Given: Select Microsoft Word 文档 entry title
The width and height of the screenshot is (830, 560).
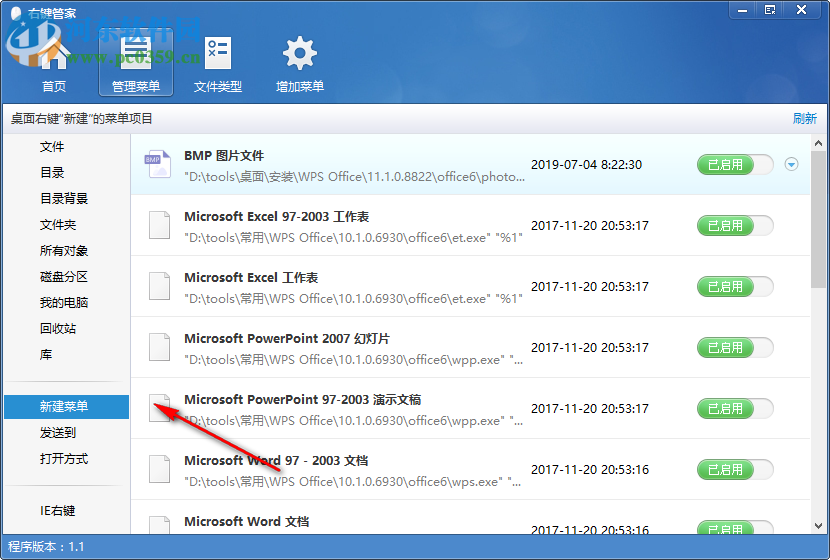Looking at the screenshot, I should pos(247,521).
